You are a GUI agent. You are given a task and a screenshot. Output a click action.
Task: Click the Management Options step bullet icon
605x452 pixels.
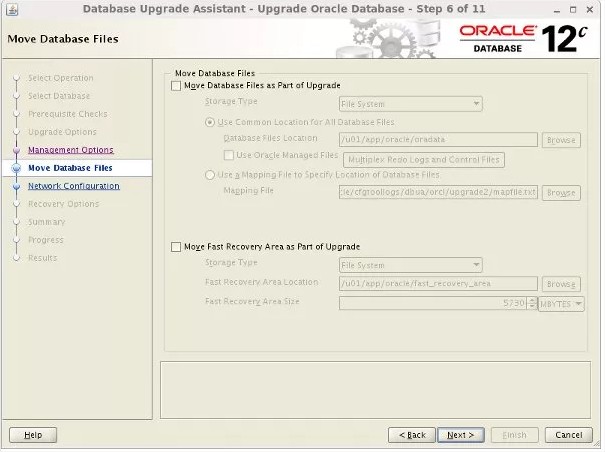click(x=16, y=150)
